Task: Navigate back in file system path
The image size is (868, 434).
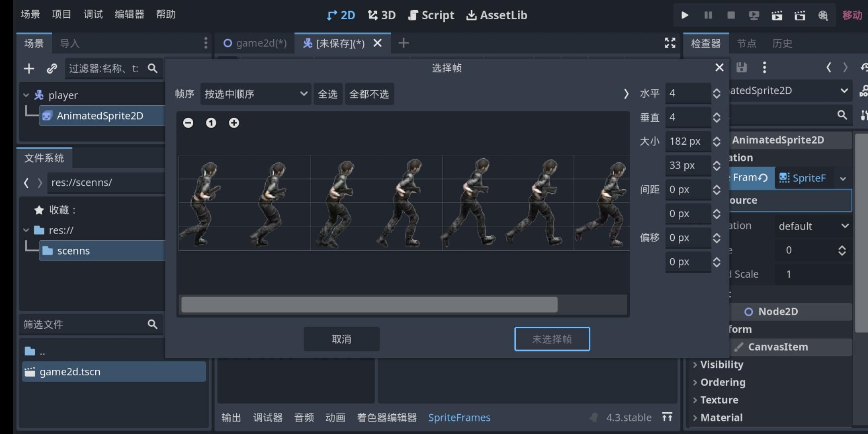Action: click(26, 183)
